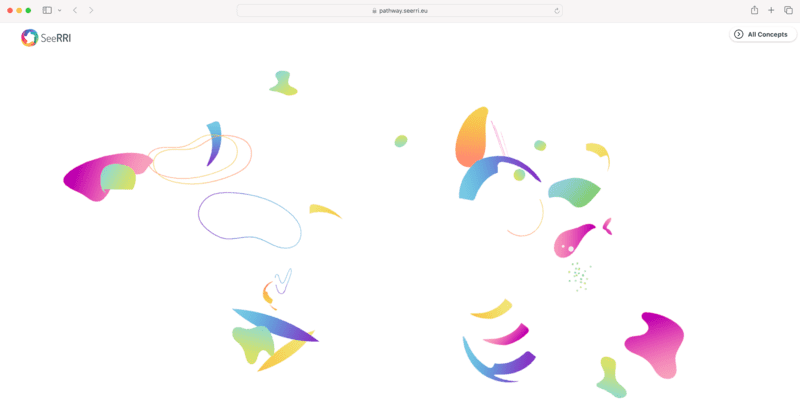Show the tab overview
Screen dimensions: 800x416
(788, 10)
